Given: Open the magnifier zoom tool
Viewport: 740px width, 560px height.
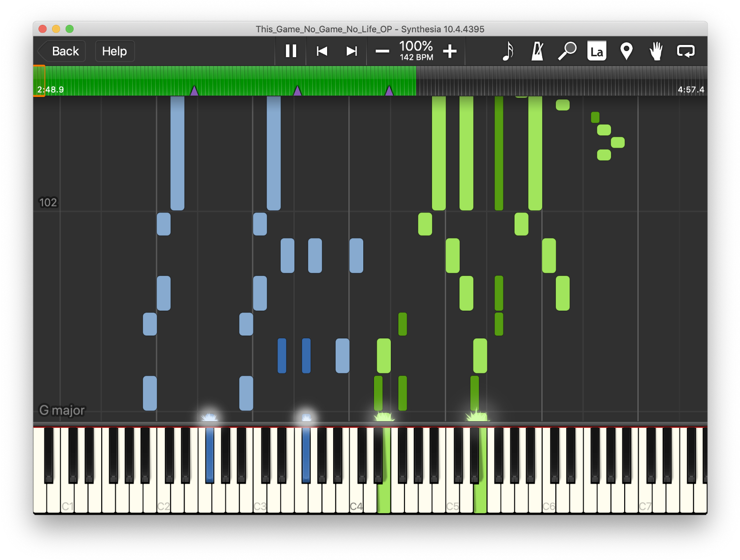Looking at the screenshot, I should pyautogui.click(x=567, y=51).
